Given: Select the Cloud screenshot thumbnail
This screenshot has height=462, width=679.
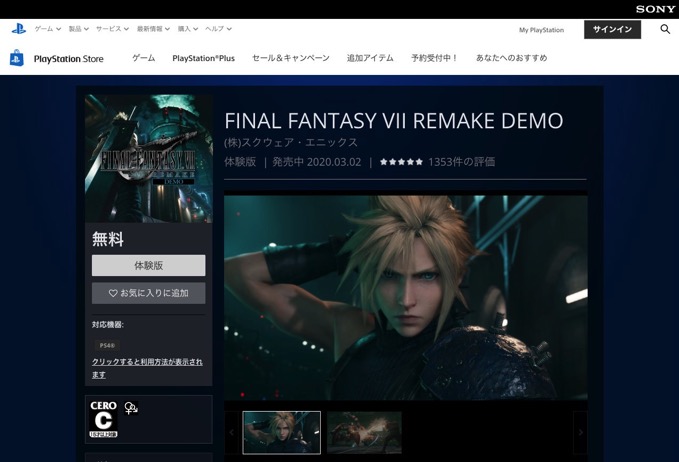Looking at the screenshot, I should [281, 433].
